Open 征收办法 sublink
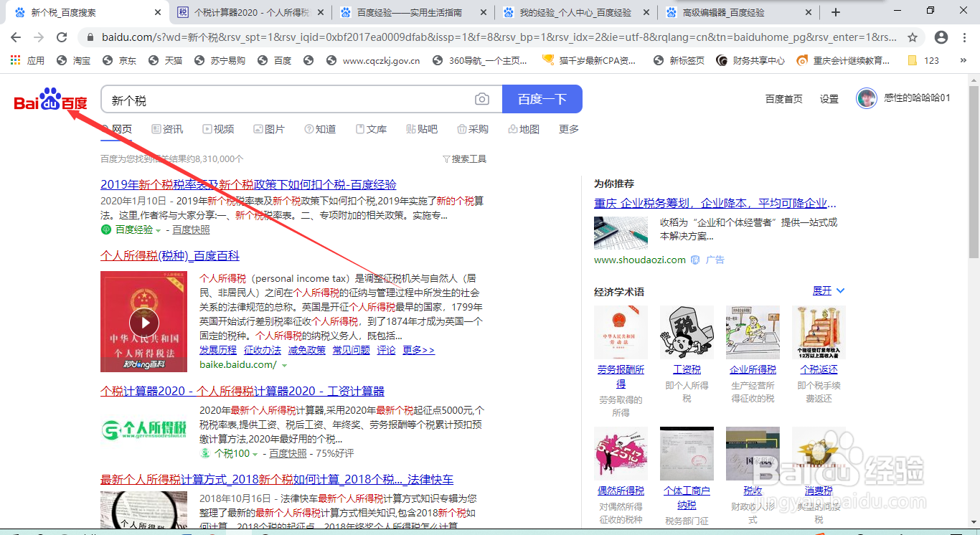The height and width of the screenshot is (535, 980). click(263, 350)
